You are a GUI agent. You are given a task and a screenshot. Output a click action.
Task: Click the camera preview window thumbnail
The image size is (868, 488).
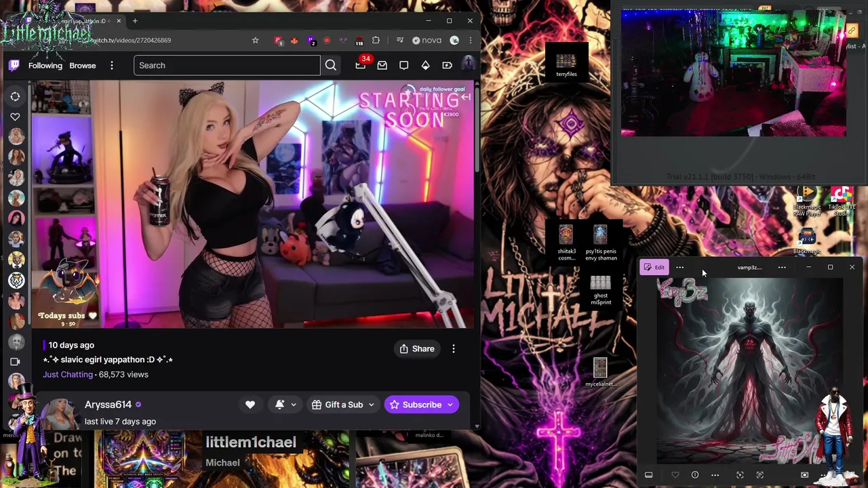(734, 73)
